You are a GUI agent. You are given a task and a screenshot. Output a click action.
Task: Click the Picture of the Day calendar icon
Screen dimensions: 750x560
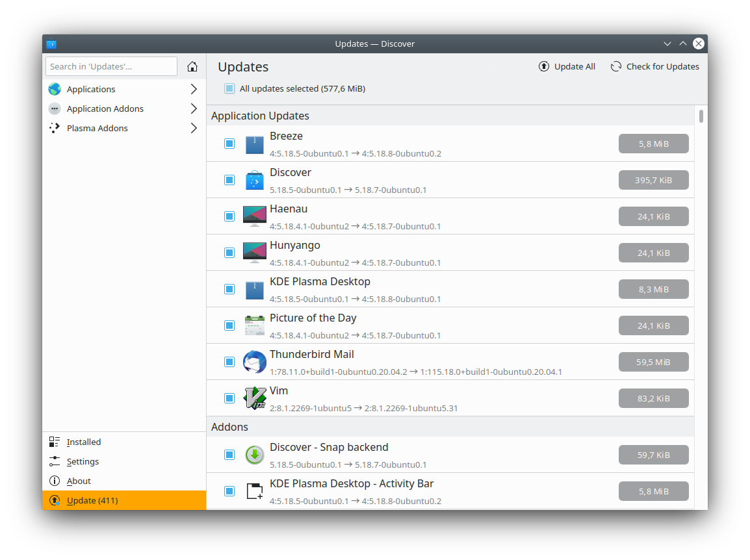(x=255, y=325)
